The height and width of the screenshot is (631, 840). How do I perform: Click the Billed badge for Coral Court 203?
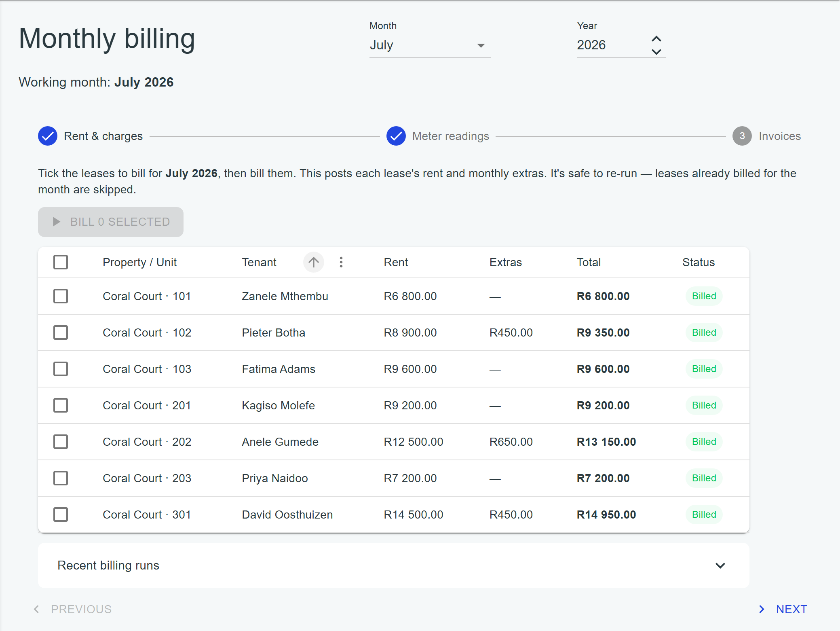click(x=704, y=478)
